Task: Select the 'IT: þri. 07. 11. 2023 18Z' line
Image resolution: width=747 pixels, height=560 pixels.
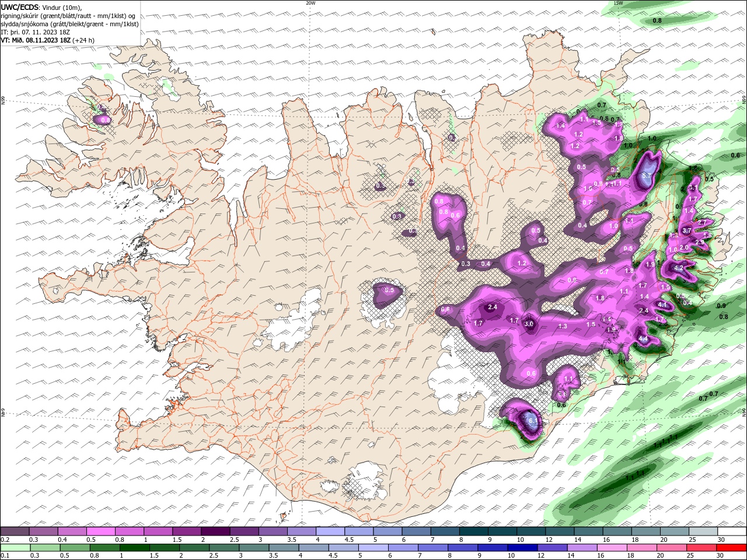Action: (36, 32)
